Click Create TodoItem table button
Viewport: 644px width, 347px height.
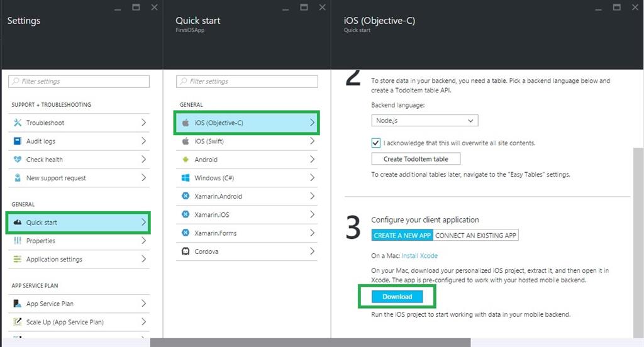pyautogui.click(x=416, y=159)
